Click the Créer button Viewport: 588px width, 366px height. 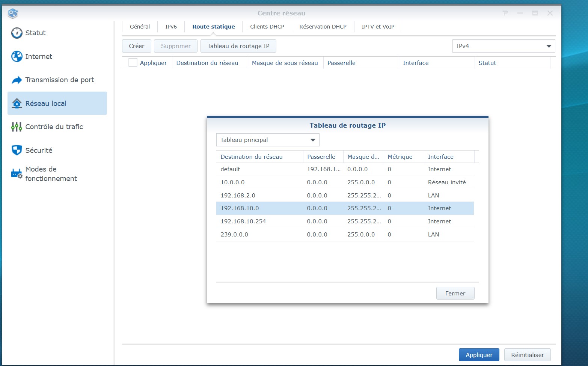(x=136, y=46)
